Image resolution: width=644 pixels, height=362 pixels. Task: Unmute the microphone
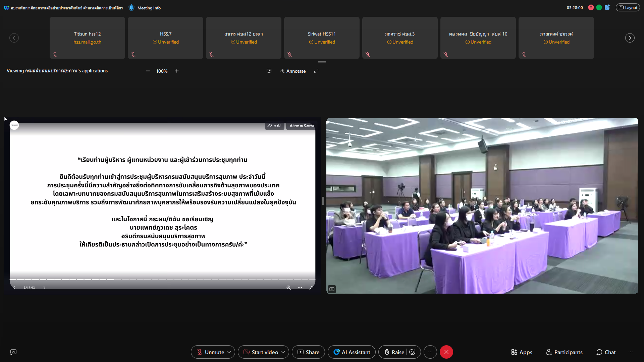click(x=210, y=352)
